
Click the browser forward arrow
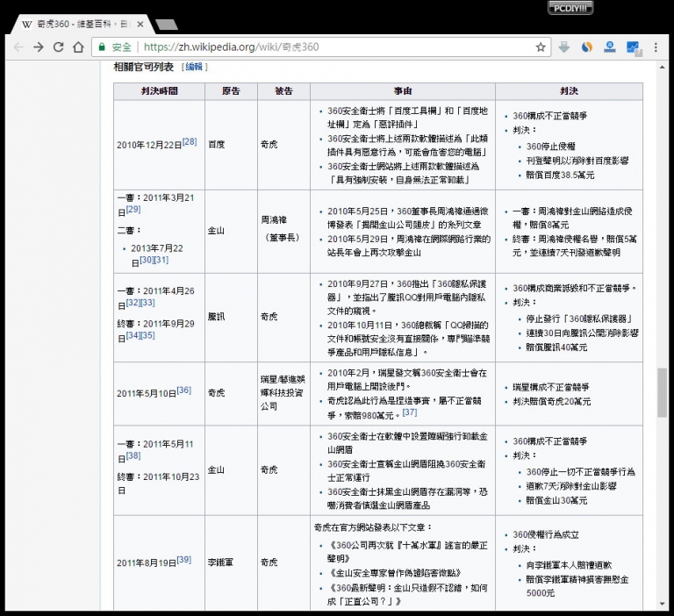coord(39,47)
